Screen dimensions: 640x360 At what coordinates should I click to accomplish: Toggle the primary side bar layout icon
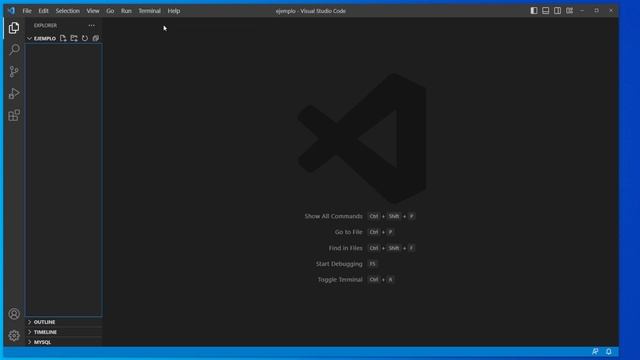(534, 11)
